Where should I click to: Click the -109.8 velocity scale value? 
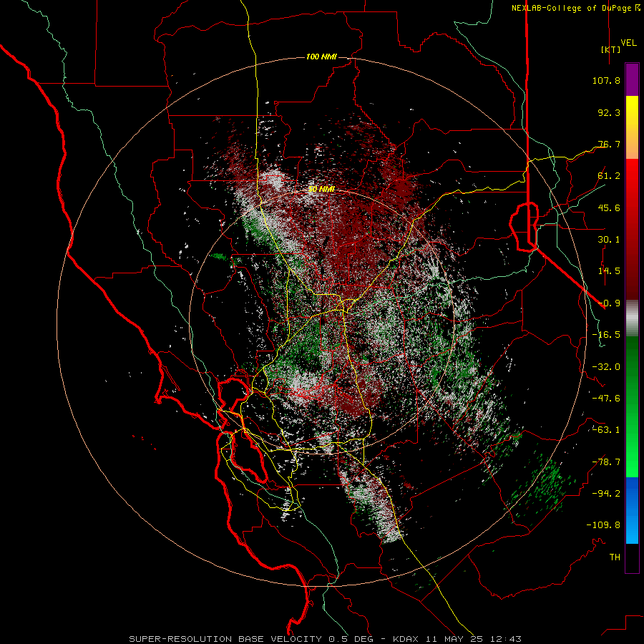[x=603, y=525]
